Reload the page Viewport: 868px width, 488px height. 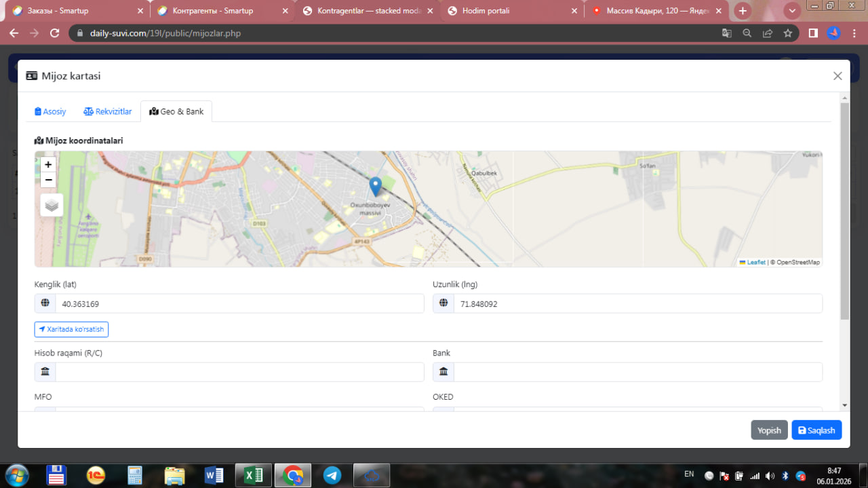coord(55,33)
